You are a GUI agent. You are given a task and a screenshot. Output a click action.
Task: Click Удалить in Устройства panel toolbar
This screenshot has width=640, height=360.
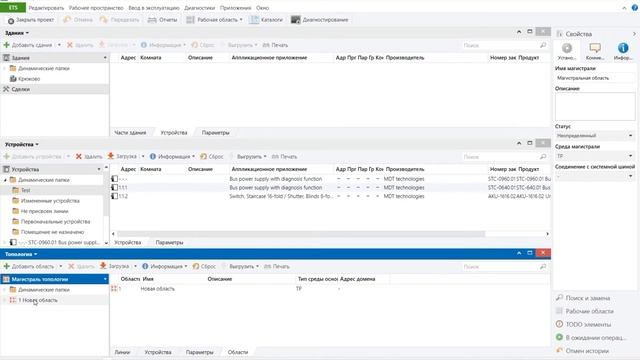[89, 156]
